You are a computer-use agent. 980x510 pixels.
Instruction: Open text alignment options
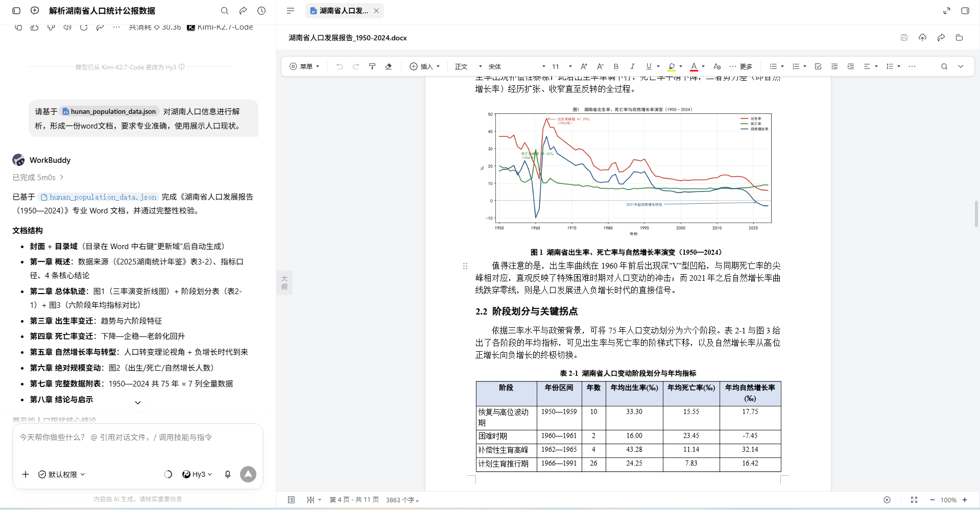870,66
